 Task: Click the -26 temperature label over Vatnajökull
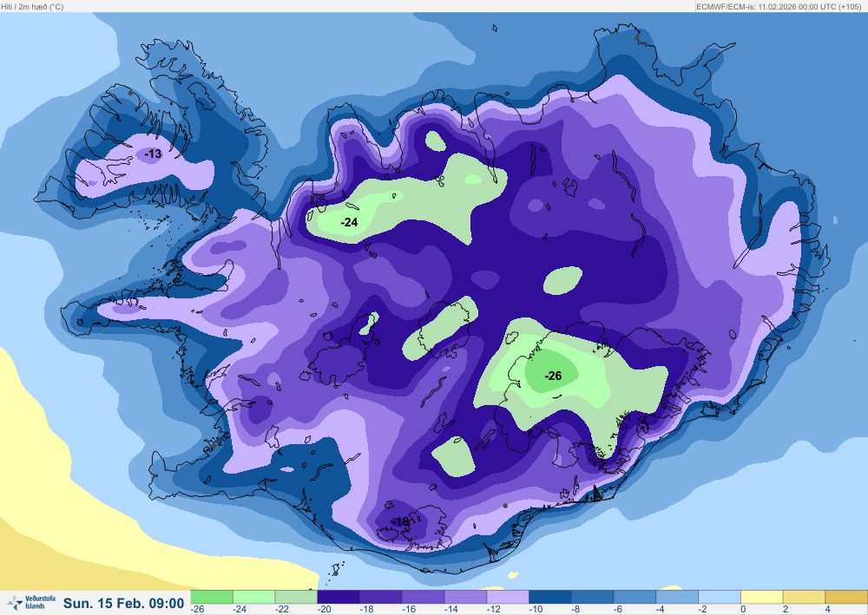pyautogui.click(x=553, y=376)
